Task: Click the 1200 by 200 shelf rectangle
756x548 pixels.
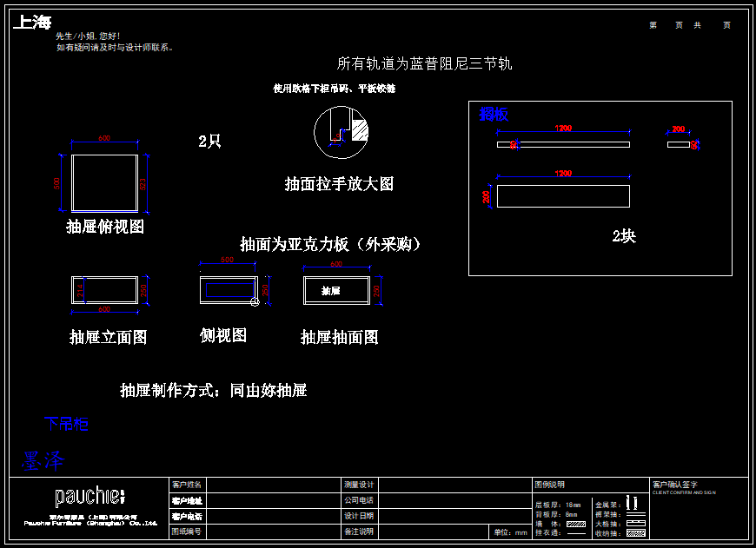Action: click(x=563, y=196)
